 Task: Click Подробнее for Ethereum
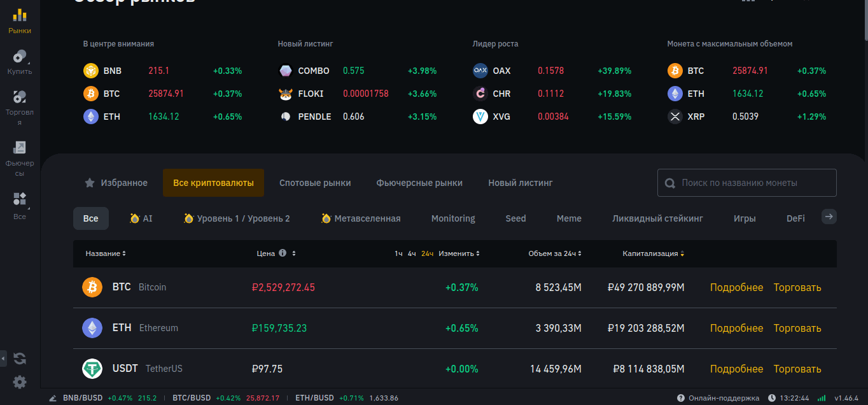point(736,328)
